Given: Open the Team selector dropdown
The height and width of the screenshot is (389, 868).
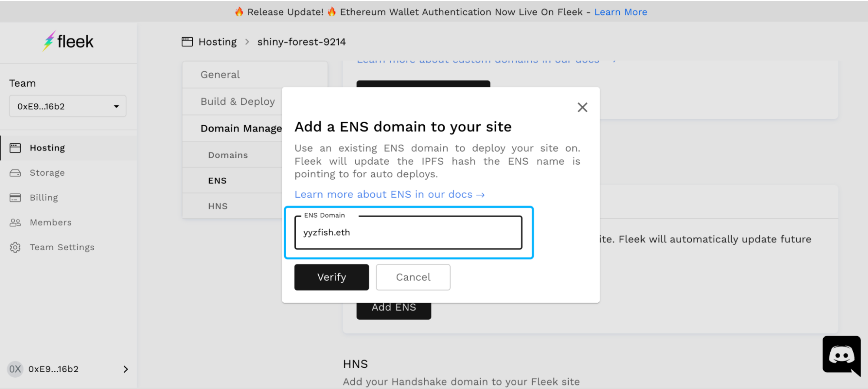Looking at the screenshot, I should [x=68, y=106].
